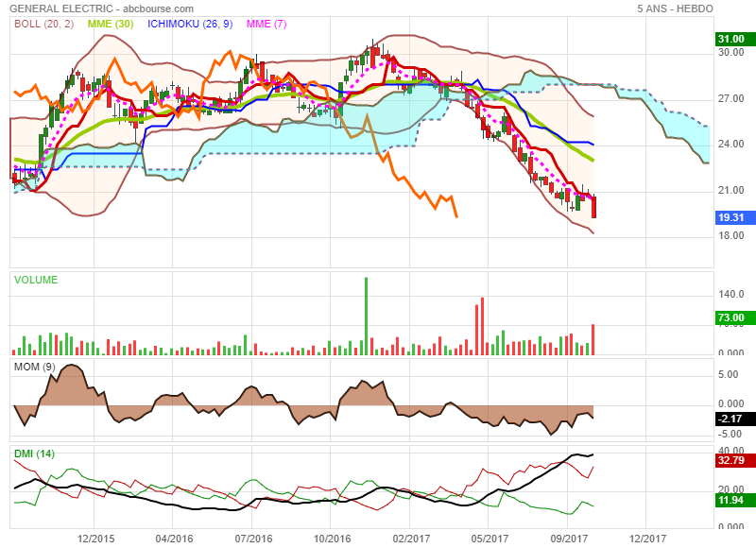Click the 5.00 momentum axis label

(728, 374)
